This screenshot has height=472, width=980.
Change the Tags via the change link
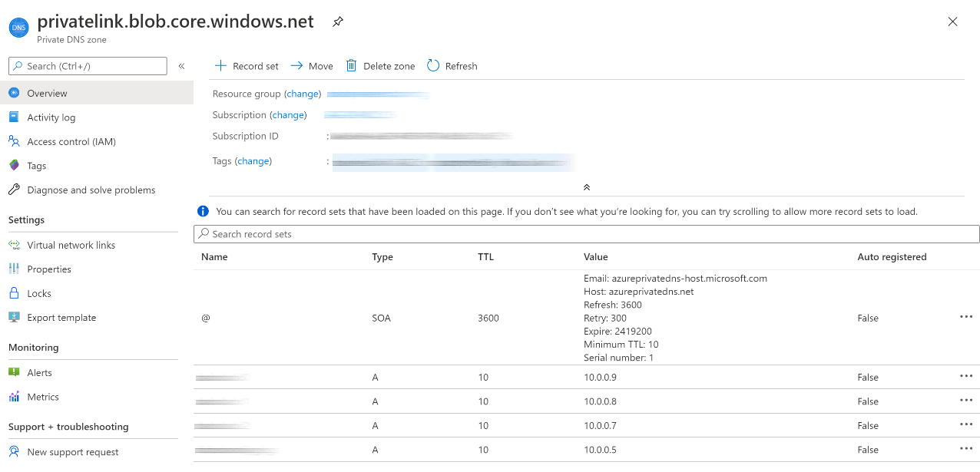tap(253, 161)
